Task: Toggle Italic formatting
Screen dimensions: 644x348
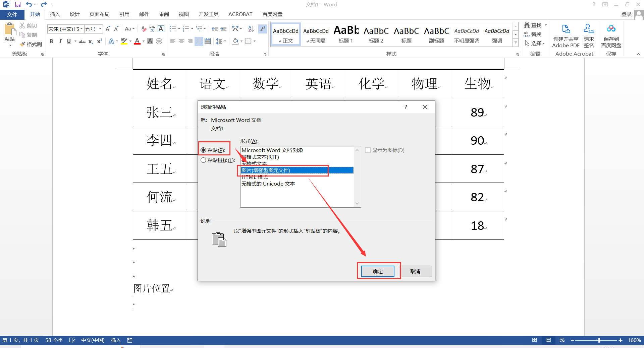Action: (60, 41)
